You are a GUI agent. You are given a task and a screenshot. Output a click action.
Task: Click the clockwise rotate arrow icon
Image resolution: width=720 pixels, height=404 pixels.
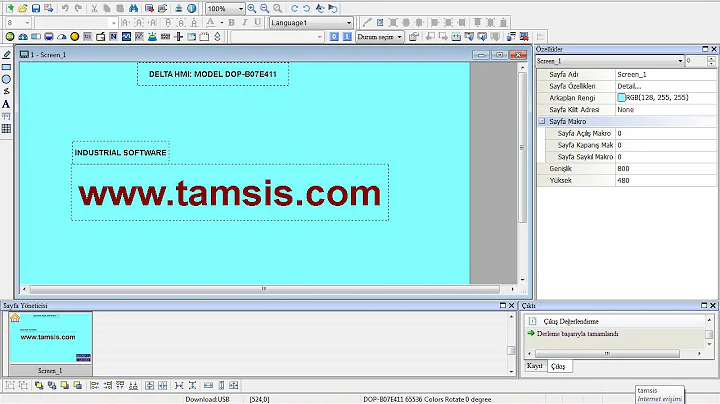coord(294,8)
